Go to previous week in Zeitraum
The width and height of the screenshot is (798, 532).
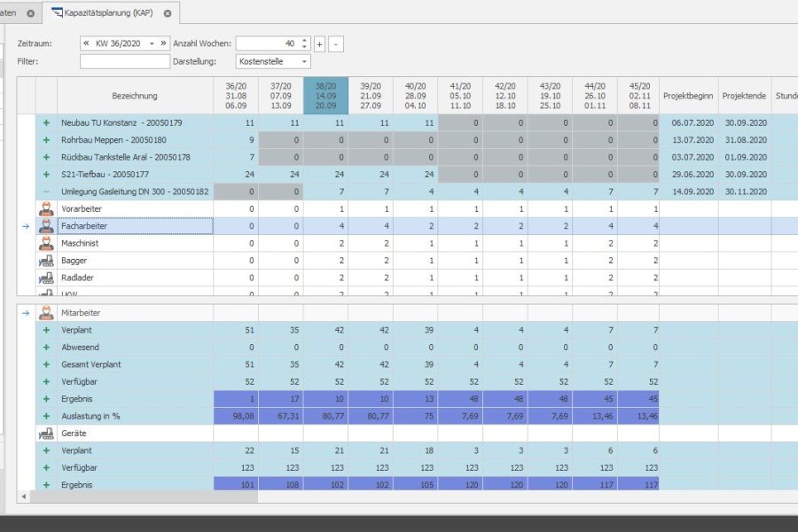(x=87, y=43)
